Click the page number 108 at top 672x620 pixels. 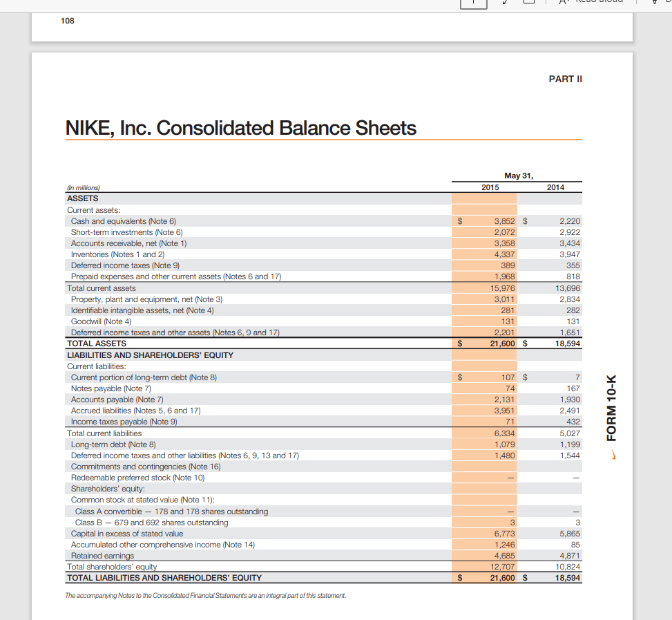[x=67, y=21]
